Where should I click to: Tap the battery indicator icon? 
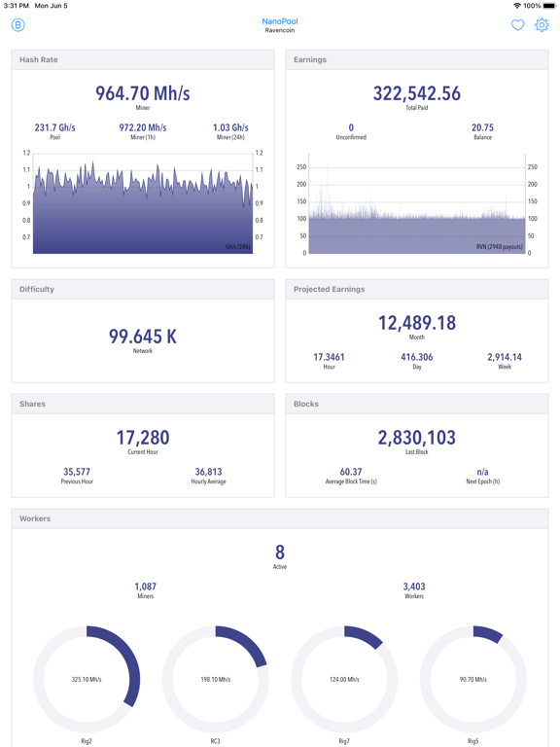(x=549, y=6)
